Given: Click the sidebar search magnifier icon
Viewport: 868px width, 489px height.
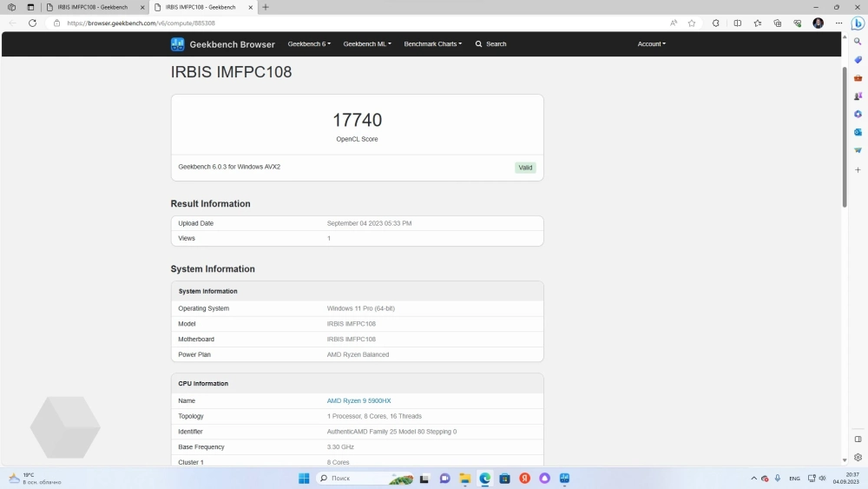Looking at the screenshot, I should point(858,42).
